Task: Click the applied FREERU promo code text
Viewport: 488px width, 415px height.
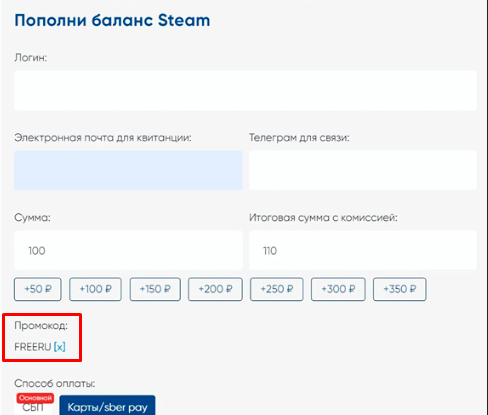Action: pyautogui.click(x=33, y=347)
